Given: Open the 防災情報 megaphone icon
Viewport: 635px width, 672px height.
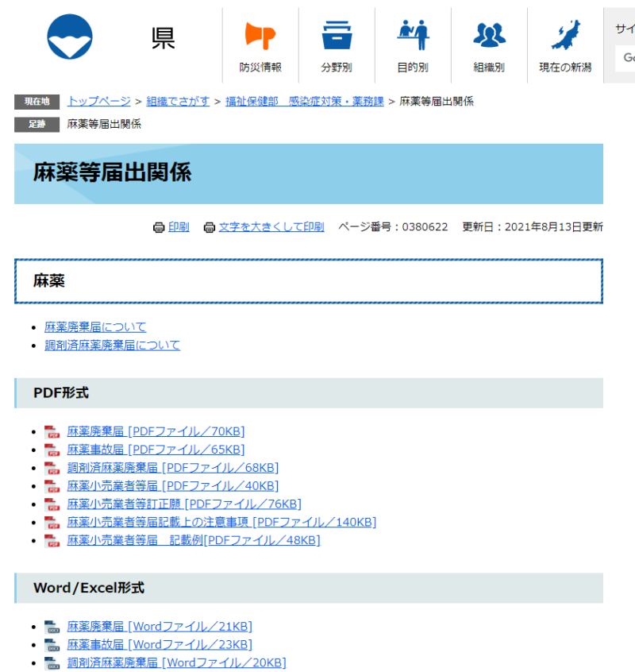Looking at the screenshot, I should (260, 37).
